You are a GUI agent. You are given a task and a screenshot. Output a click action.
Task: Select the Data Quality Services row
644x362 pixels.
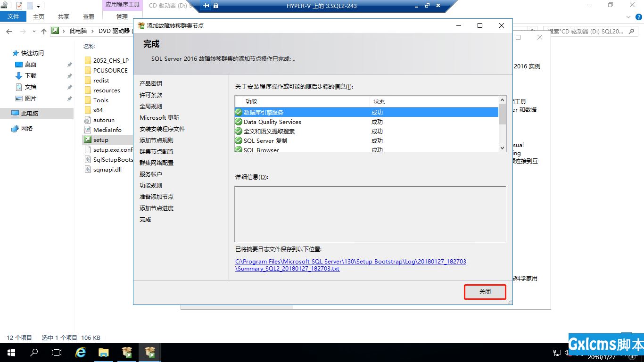point(367,122)
